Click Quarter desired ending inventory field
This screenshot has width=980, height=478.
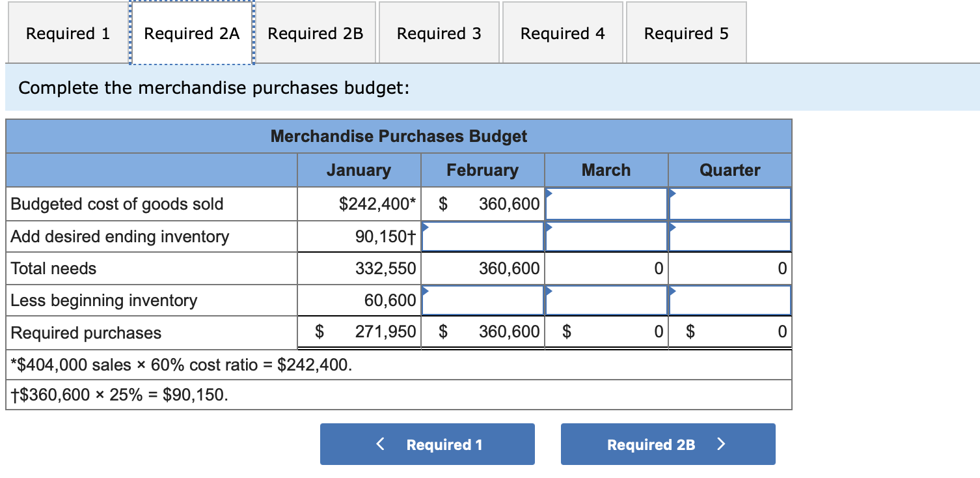730,236
